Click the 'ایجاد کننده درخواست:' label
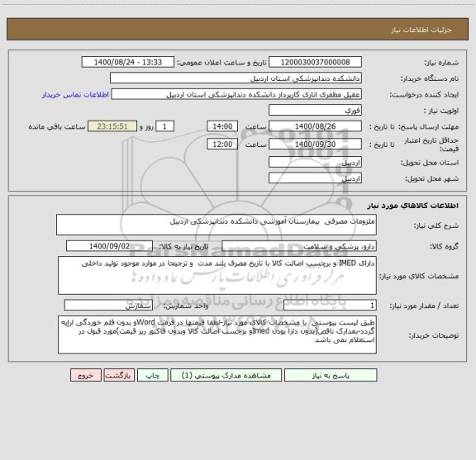476x460 pixels. click(x=424, y=95)
